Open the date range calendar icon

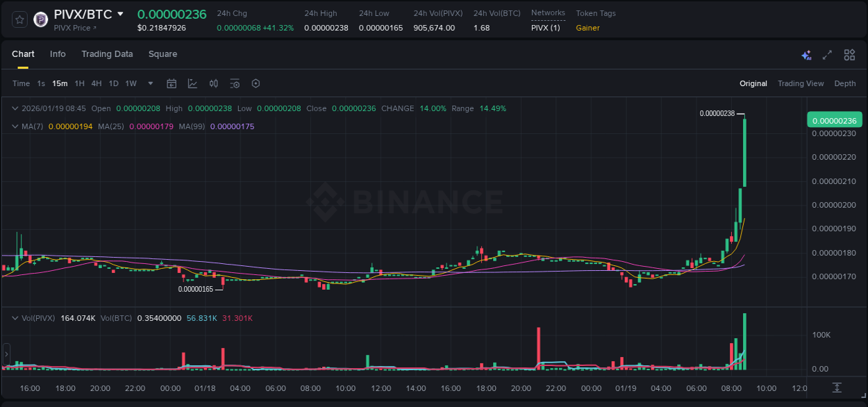point(172,83)
